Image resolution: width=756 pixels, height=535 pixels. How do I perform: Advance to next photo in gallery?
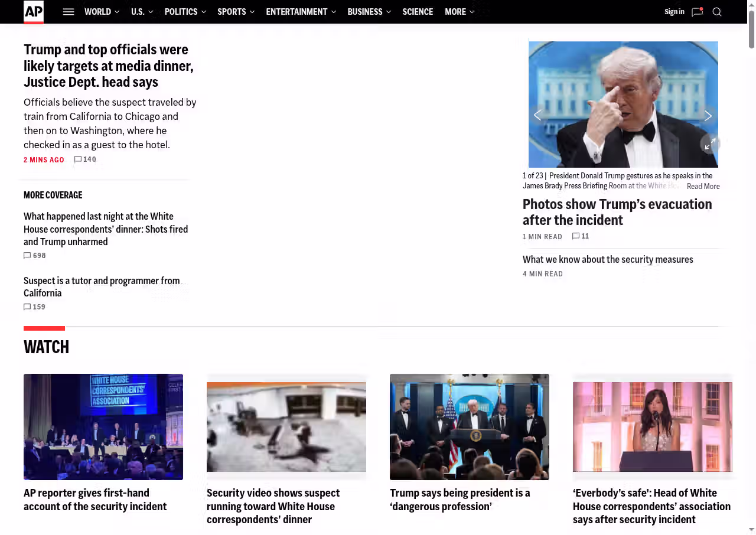click(708, 116)
